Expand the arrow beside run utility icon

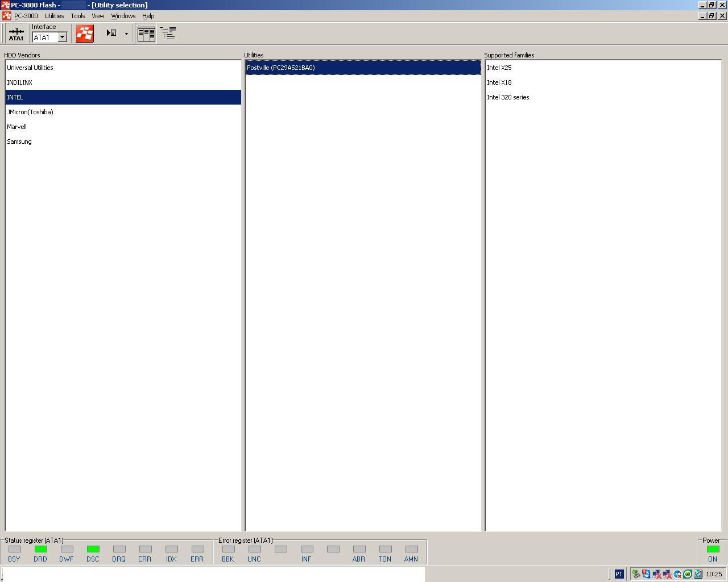126,34
